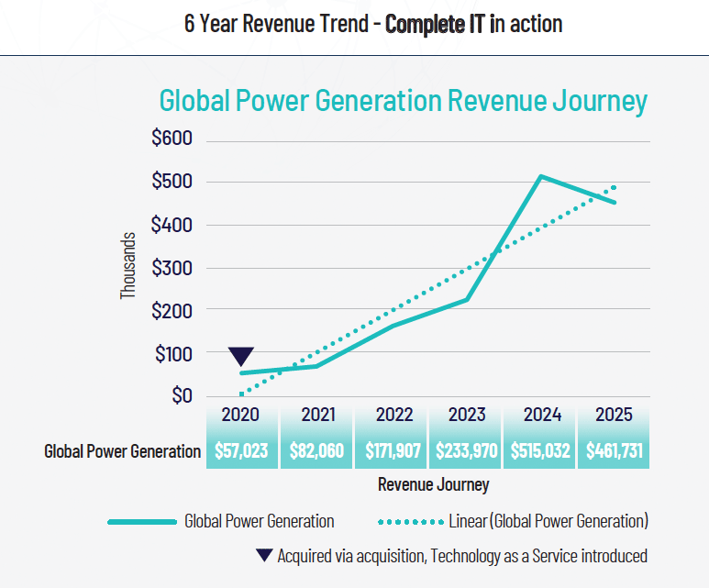Click the chart title Global Power Generation Revenue Journey
This screenshot has width=709, height=588.
click(x=403, y=101)
